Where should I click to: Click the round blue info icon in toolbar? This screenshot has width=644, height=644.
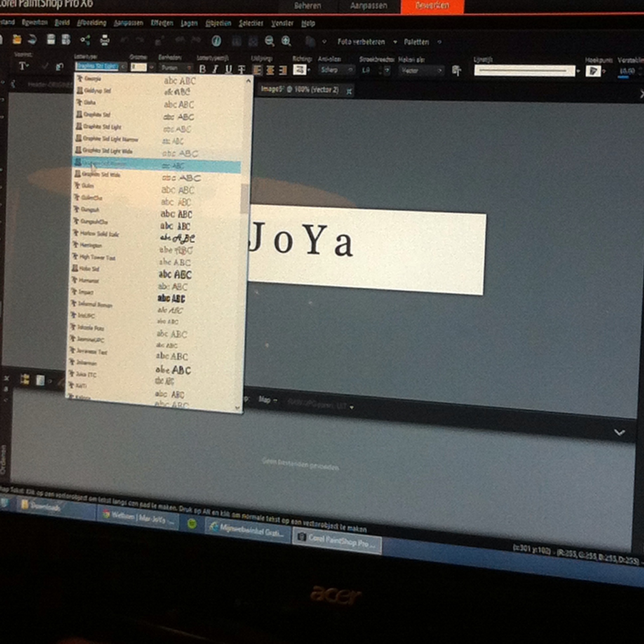coord(216,41)
